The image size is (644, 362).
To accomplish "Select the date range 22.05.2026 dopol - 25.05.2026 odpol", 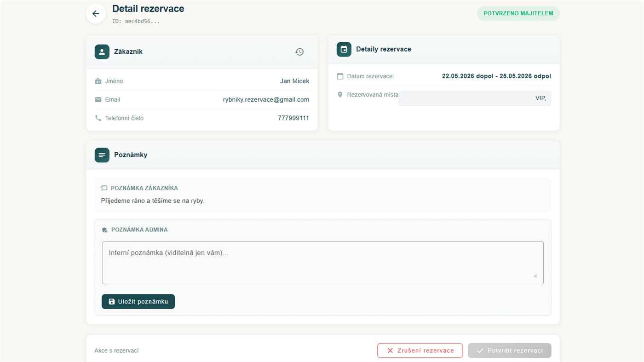I will tap(496, 76).
